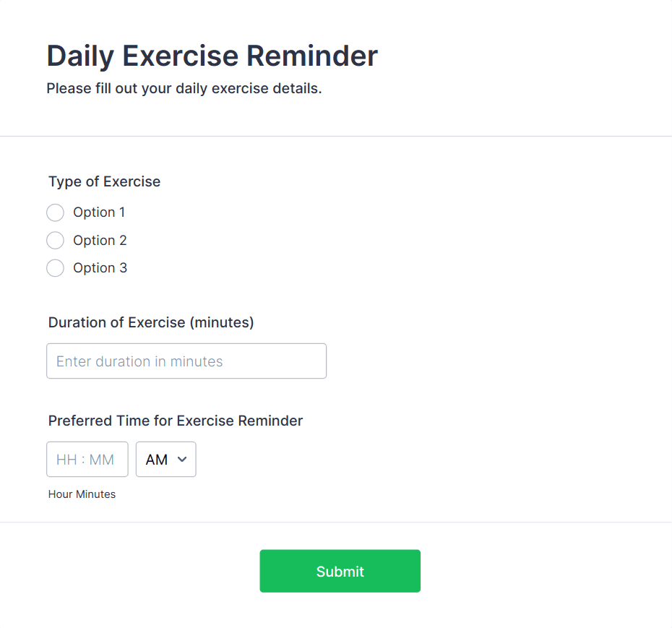
Task: Click the Option 3 text label
Action: click(100, 268)
